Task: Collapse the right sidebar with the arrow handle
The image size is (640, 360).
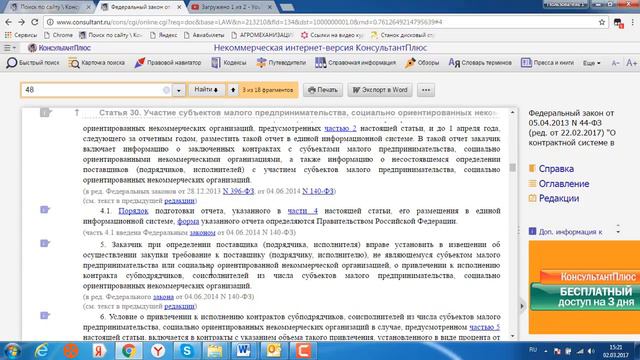Action: coord(522,305)
